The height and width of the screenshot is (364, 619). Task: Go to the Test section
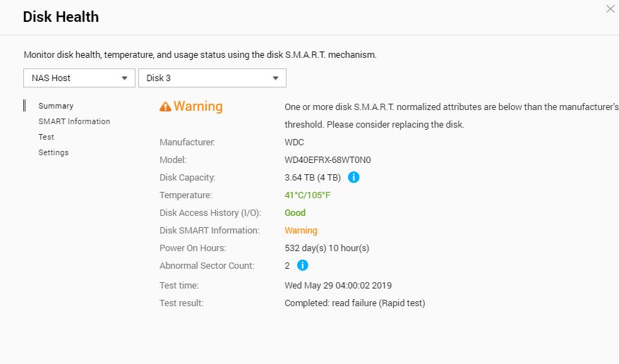click(x=46, y=137)
